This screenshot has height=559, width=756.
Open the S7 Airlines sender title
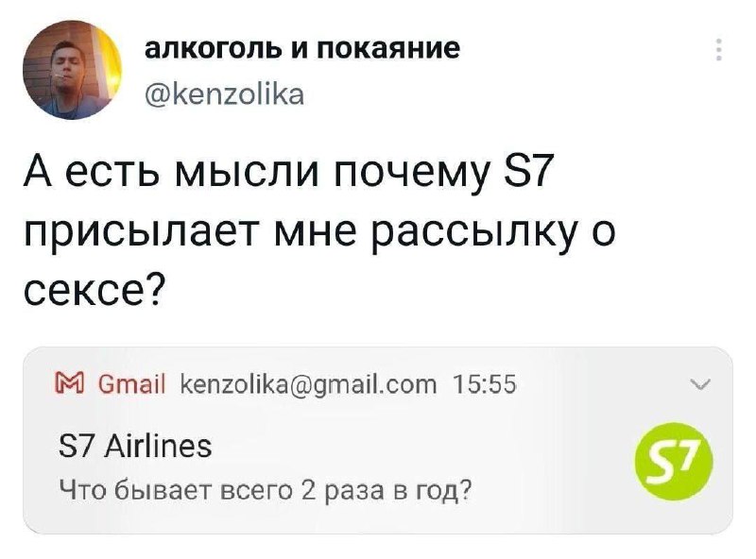click(x=134, y=446)
